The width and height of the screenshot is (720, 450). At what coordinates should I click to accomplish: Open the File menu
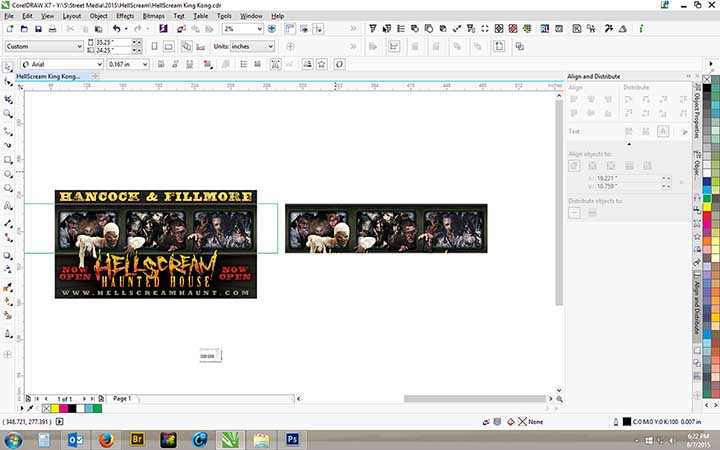pyautogui.click(x=9, y=16)
